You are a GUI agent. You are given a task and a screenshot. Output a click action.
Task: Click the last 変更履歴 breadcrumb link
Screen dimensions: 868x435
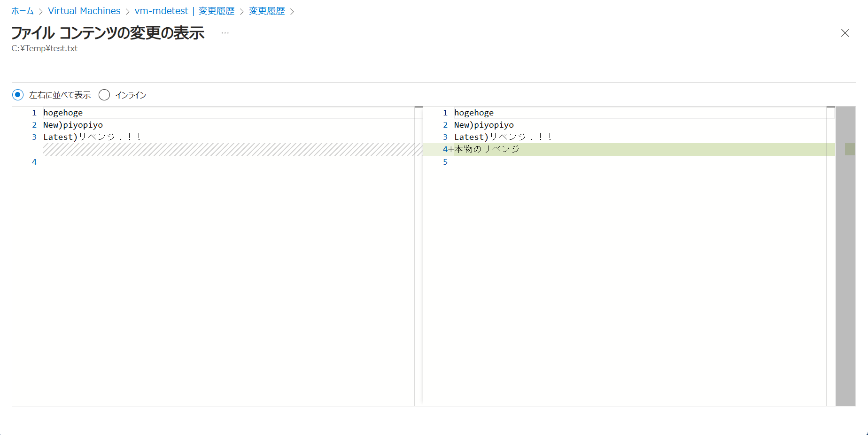click(267, 11)
